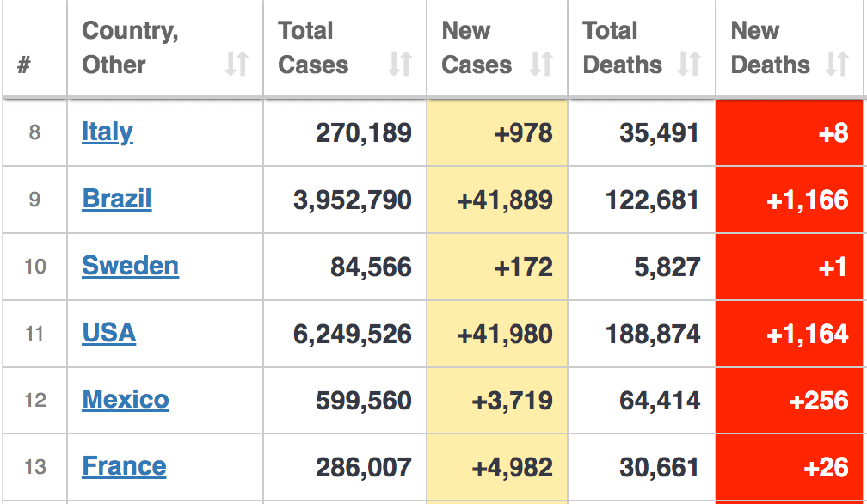
Task: Open the USA country link
Action: pyautogui.click(x=109, y=333)
